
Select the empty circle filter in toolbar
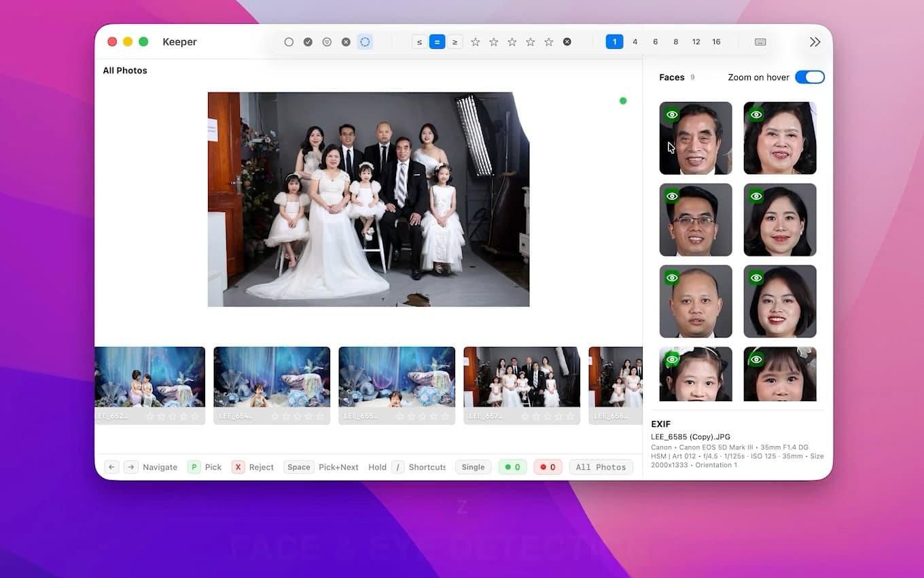(289, 42)
